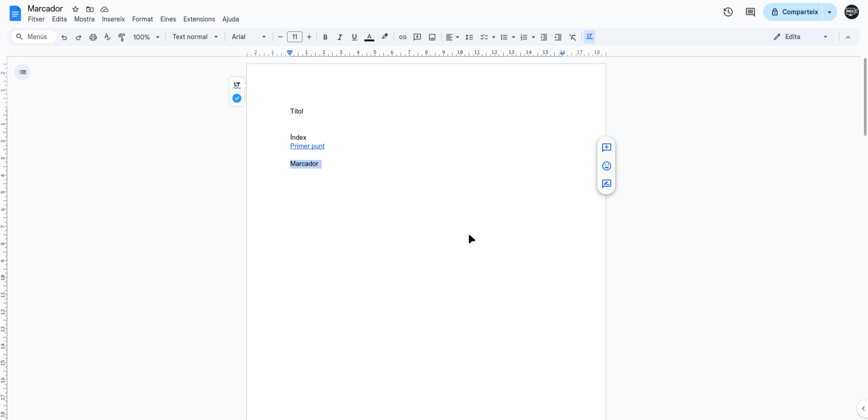Open the Arial font dropdown

[248, 37]
